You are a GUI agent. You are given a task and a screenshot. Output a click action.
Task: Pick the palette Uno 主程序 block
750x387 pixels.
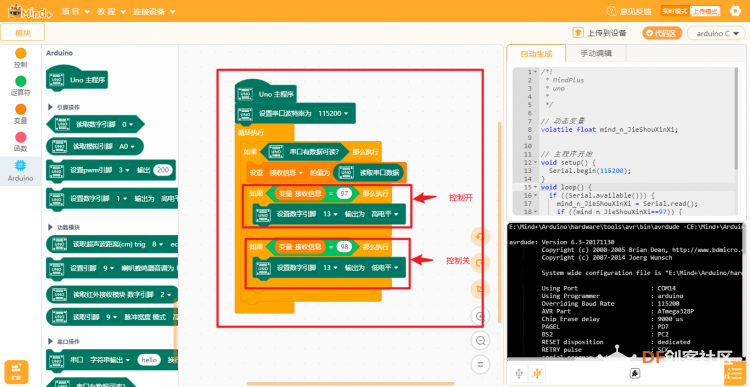coord(77,79)
